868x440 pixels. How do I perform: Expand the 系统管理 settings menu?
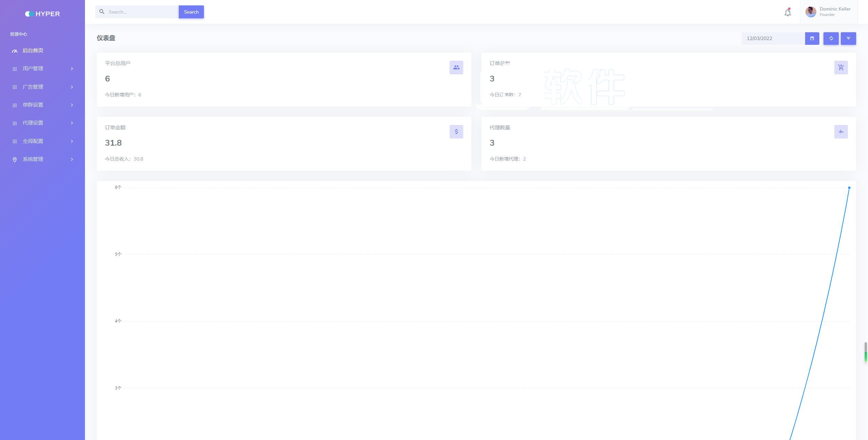[x=42, y=159]
